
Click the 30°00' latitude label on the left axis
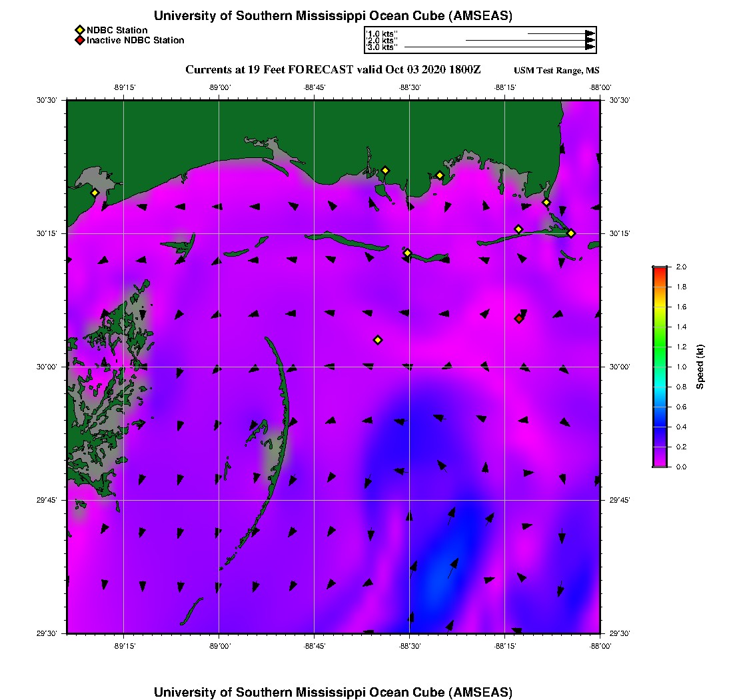46,367
